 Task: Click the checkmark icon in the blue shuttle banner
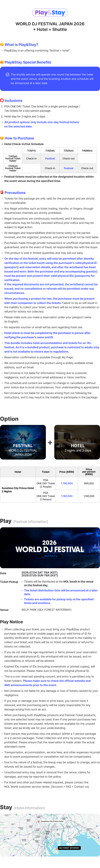[7, 75]
